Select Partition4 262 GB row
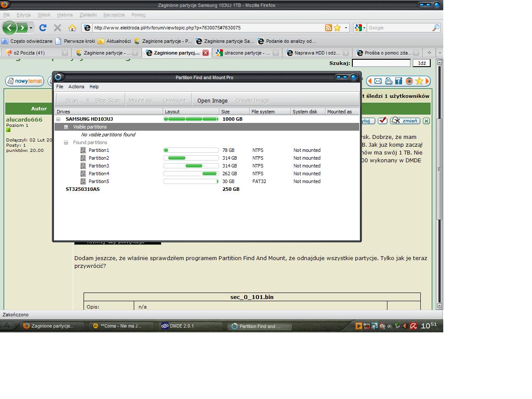The width and height of the screenshot is (532, 399). (207, 174)
